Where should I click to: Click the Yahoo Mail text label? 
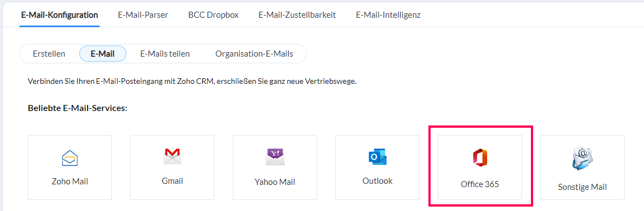pyautogui.click(x=275, y=182)
